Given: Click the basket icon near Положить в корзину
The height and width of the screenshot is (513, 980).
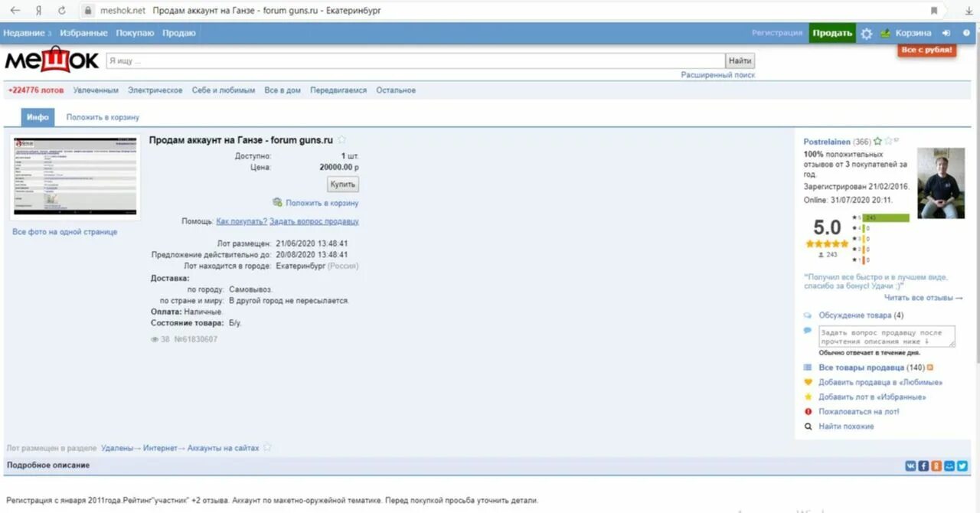Looking at the screenshot, I should click(x=277, y=202).
